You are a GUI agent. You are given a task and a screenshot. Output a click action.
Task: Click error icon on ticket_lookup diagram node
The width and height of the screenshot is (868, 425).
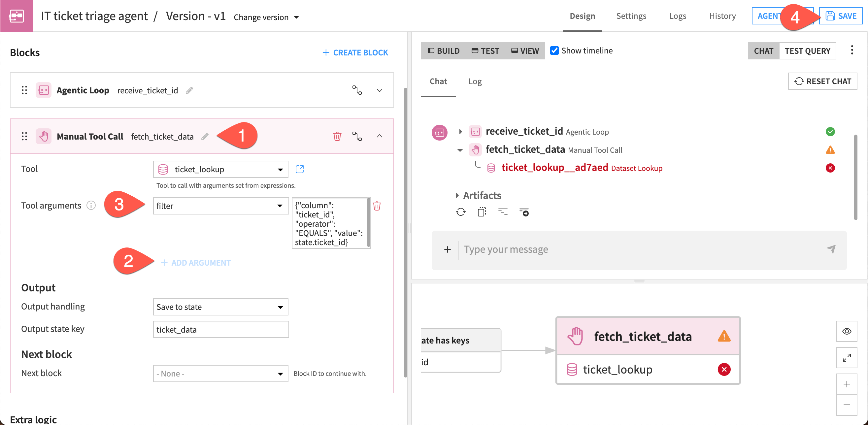724,370
